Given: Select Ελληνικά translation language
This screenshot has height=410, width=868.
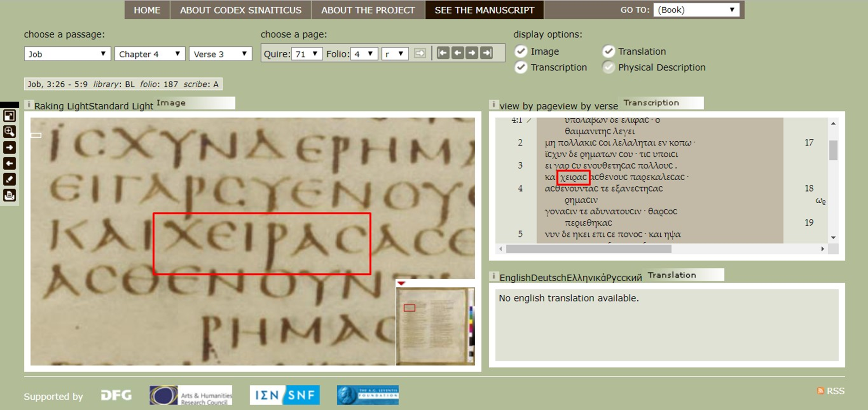Looking at the screenshot, I should tap(586, 277).
